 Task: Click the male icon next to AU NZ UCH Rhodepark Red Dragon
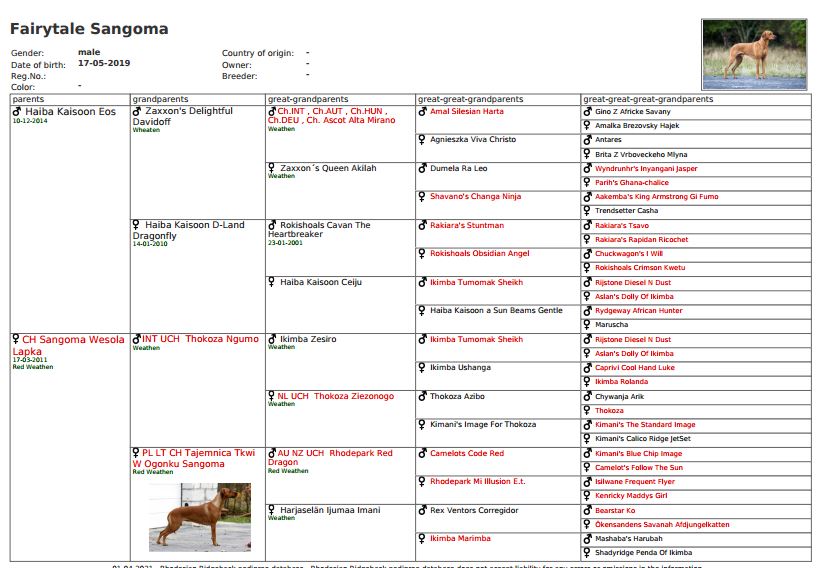pos(272,453)
